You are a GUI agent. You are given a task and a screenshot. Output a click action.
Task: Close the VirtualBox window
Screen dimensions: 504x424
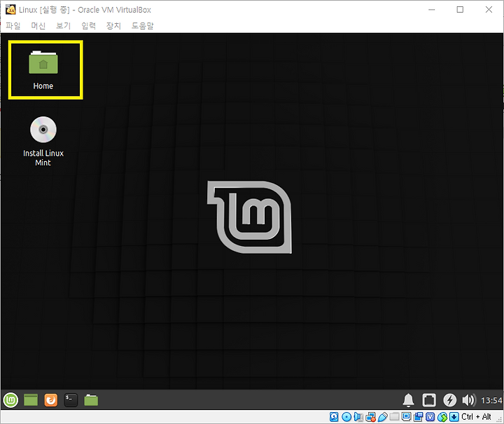(489, 10)
